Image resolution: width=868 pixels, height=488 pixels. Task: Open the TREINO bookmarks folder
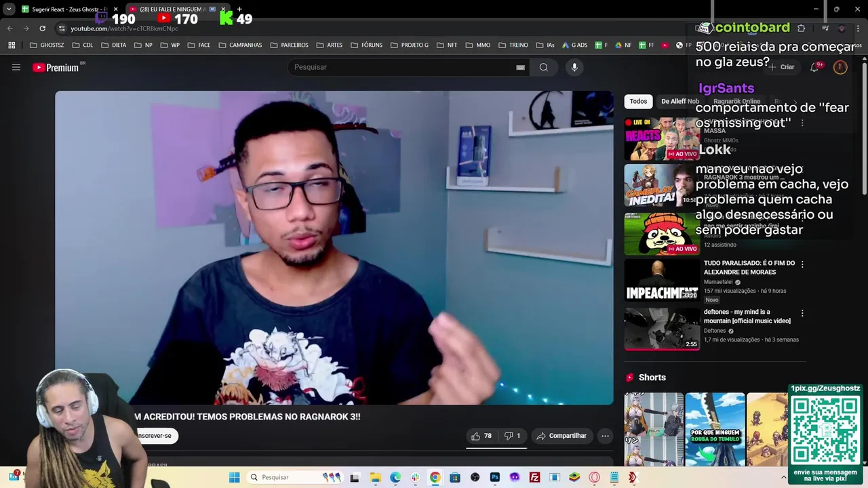point(513,45)
